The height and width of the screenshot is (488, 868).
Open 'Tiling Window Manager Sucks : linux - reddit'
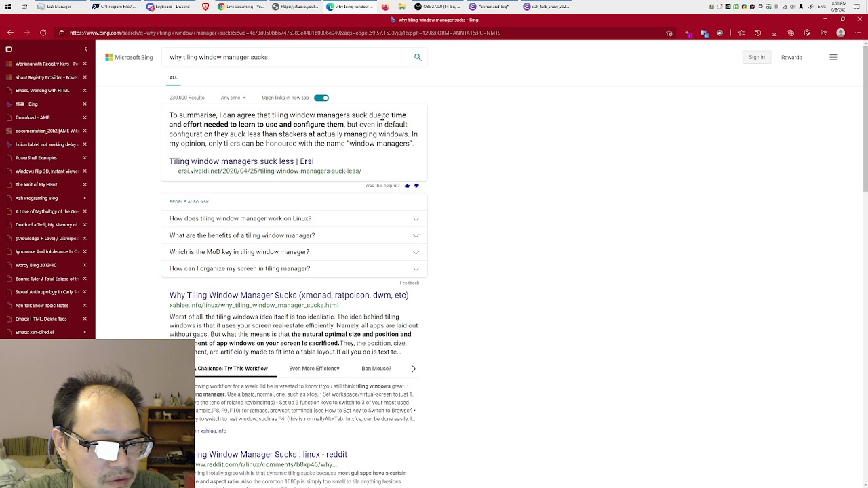[271, 454]
